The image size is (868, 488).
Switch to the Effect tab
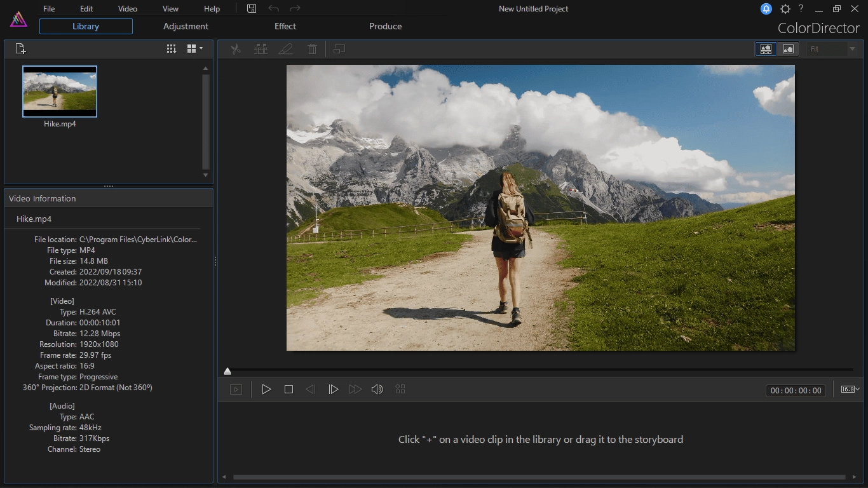(x=285, y=26)
